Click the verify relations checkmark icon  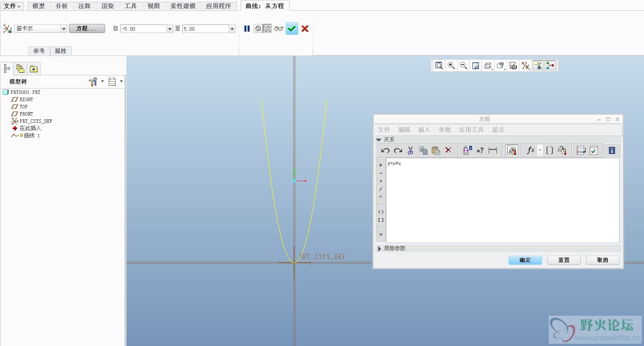[x=593, y=150]
